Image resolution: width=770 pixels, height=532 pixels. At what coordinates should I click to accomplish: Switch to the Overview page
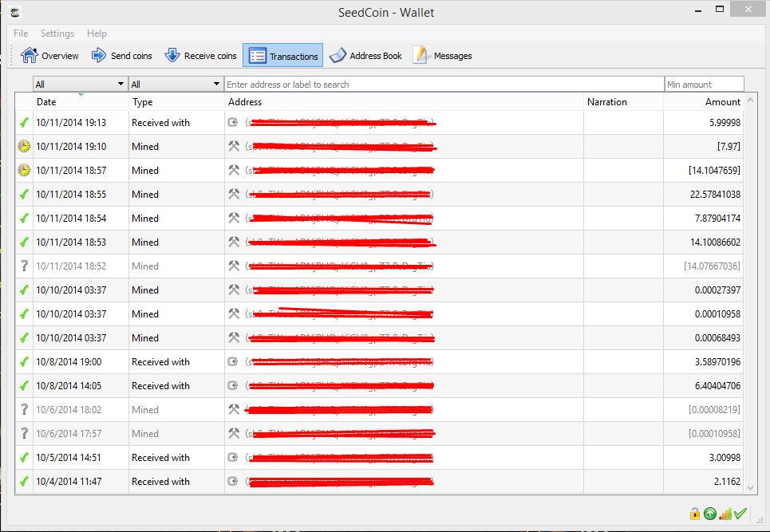tap(49, 56)
